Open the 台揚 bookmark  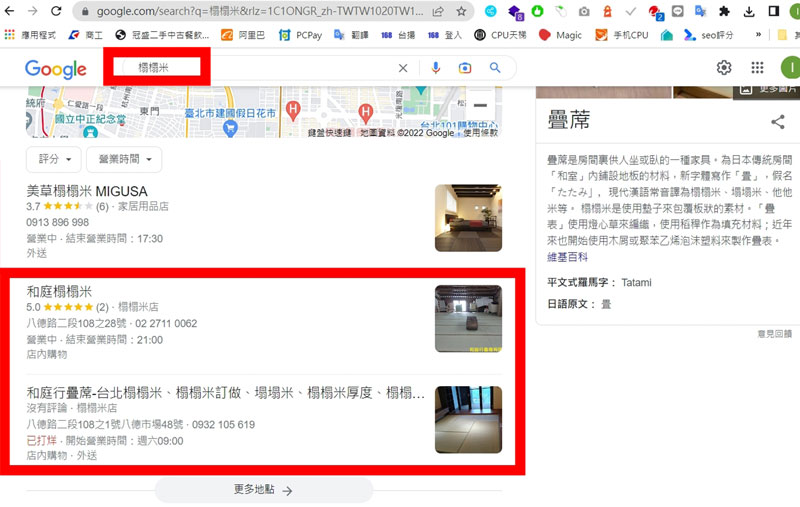click(x=398, y=35)
